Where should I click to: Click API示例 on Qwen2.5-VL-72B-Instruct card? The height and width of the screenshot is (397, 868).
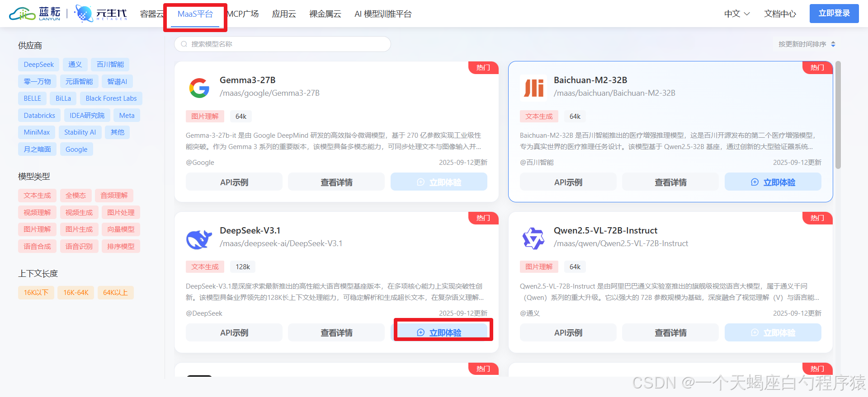pos(568,333)
